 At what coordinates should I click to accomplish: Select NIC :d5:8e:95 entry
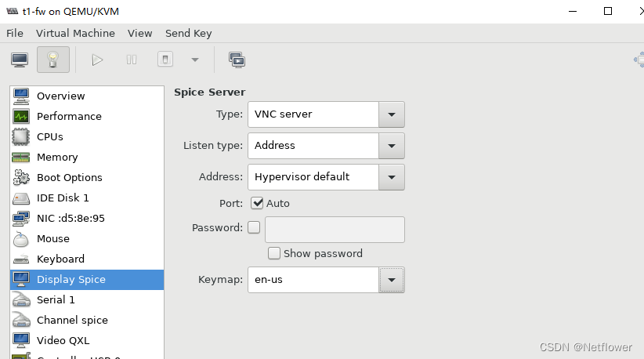click(x=87, y=218)
